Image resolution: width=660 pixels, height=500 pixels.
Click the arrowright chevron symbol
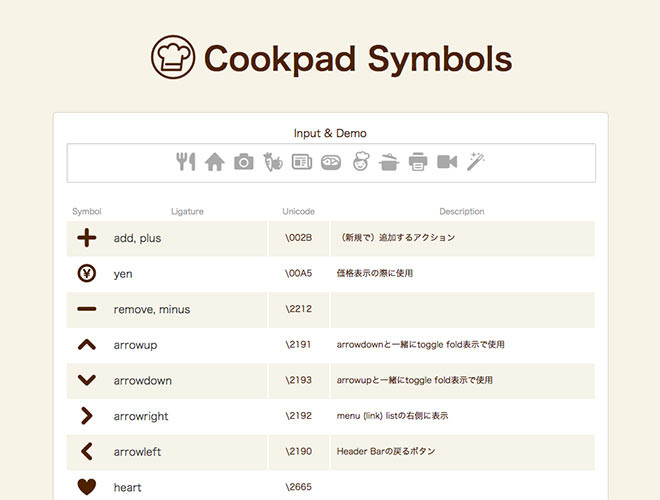coord(87,416)
